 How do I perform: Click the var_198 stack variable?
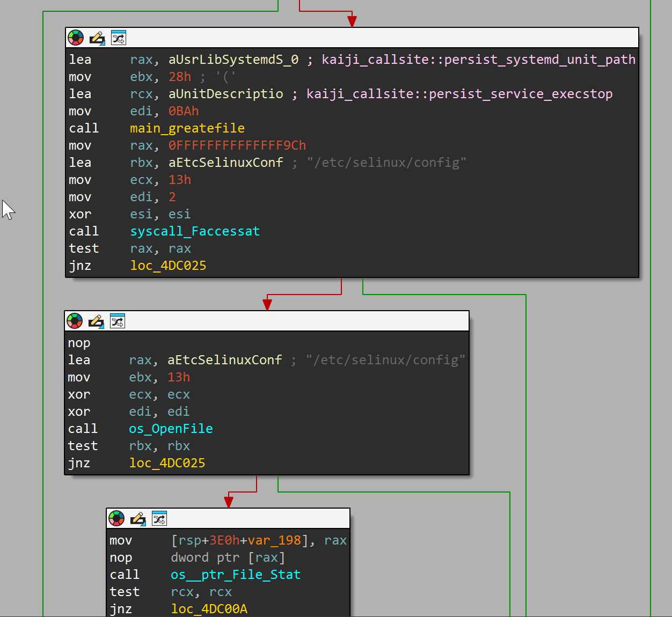(274, 540)
